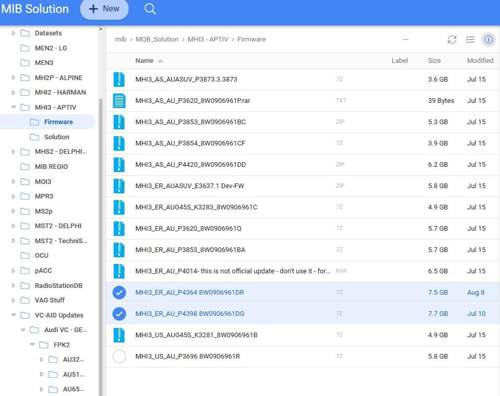Screen dimensions: 500x396
Task: Sort by Size column header
Action: pyautogui.click(x=434, y=61)
